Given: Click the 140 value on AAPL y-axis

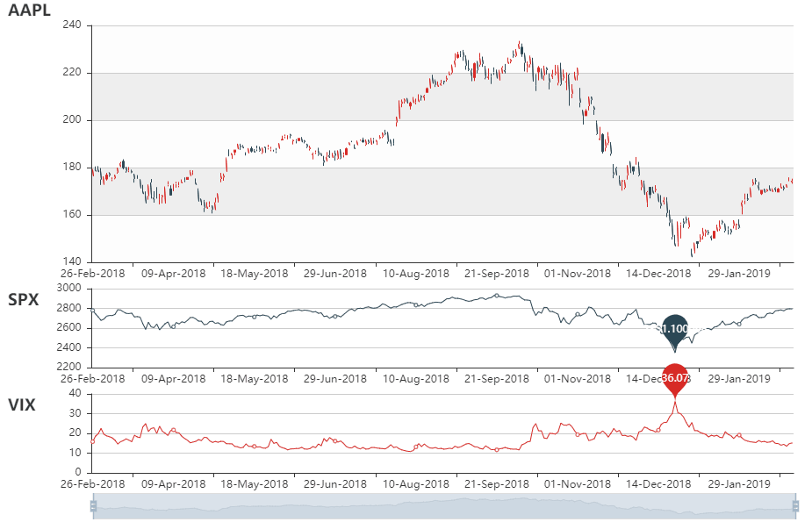Looking at the screenshot, I should coord(71,262).
